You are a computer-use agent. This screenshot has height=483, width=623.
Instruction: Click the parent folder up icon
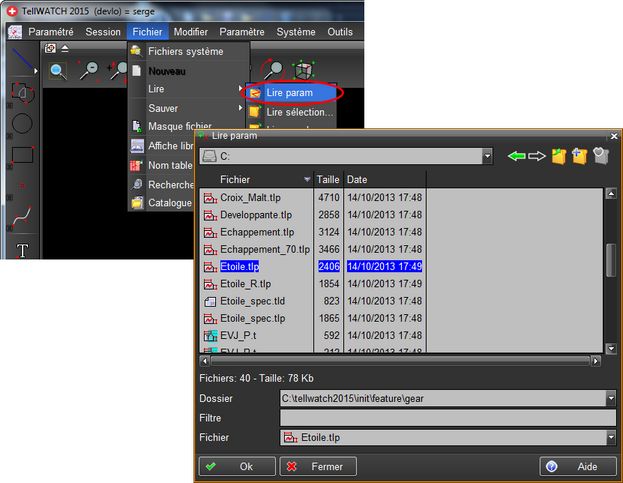pyautogui.click(x=558, y=156)
